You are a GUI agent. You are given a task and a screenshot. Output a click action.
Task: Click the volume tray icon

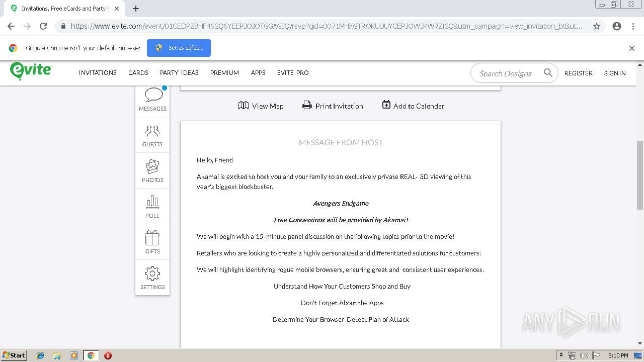[584, 355]
